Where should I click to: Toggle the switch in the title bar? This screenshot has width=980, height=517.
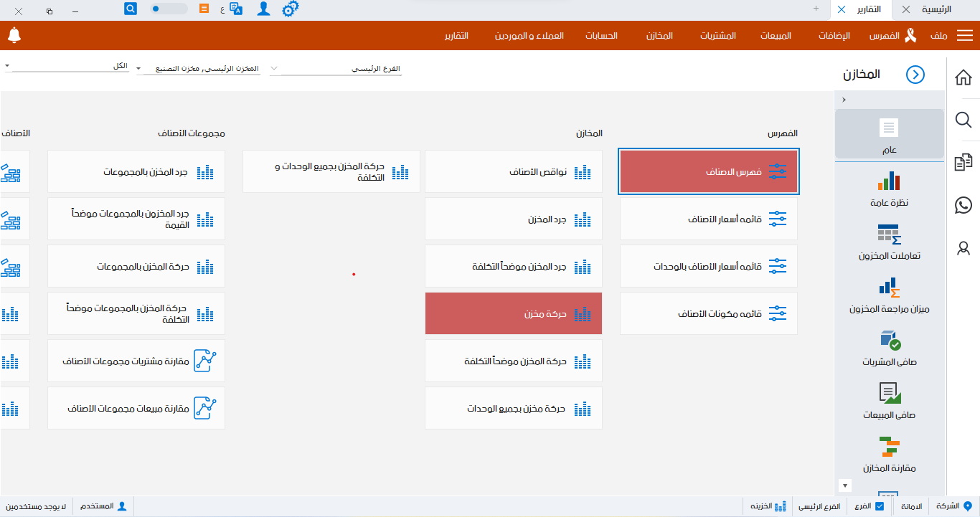(x=169, y=9)
